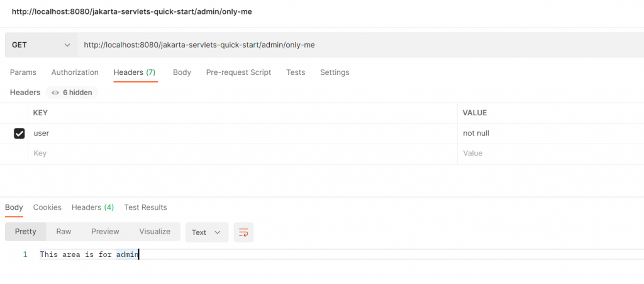Click the empty Value input field
Screen dimensions: 644x284
point(550,154)
